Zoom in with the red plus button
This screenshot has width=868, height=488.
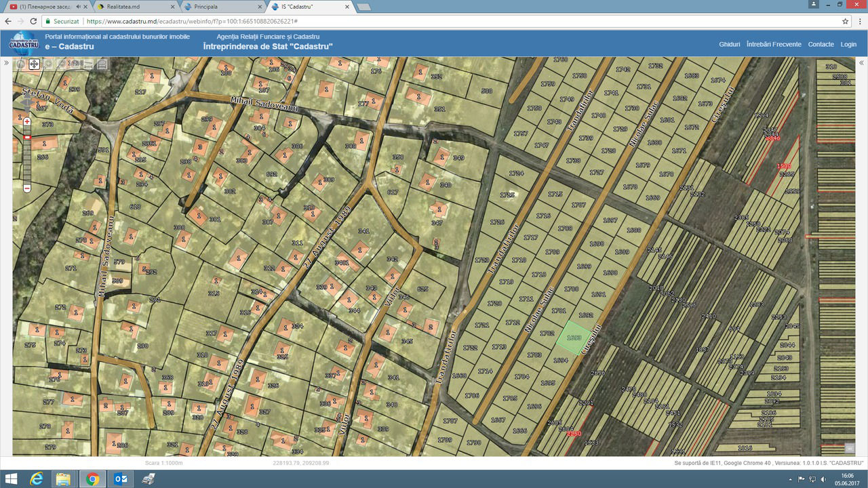pos(27,122)
